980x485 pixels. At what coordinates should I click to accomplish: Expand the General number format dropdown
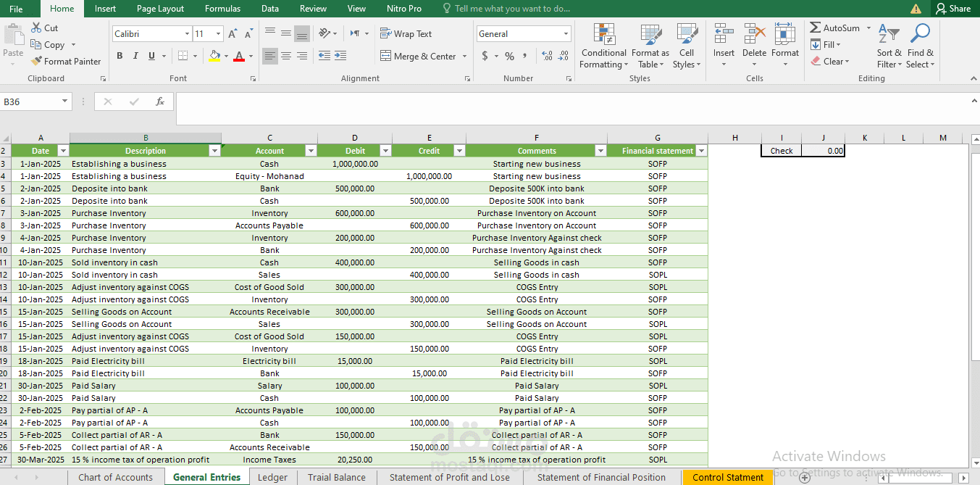pyautogui.click(x=566, y=34)
